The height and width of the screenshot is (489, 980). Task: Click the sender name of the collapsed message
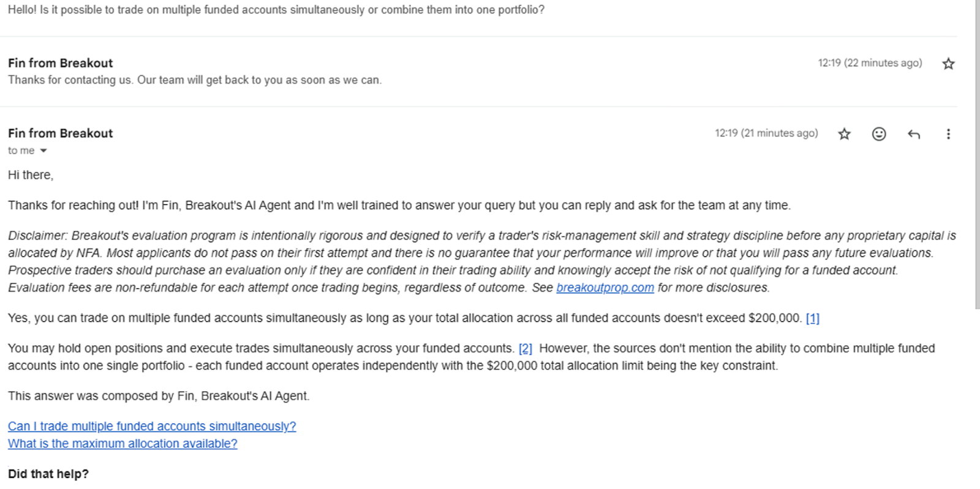point(61,63)
